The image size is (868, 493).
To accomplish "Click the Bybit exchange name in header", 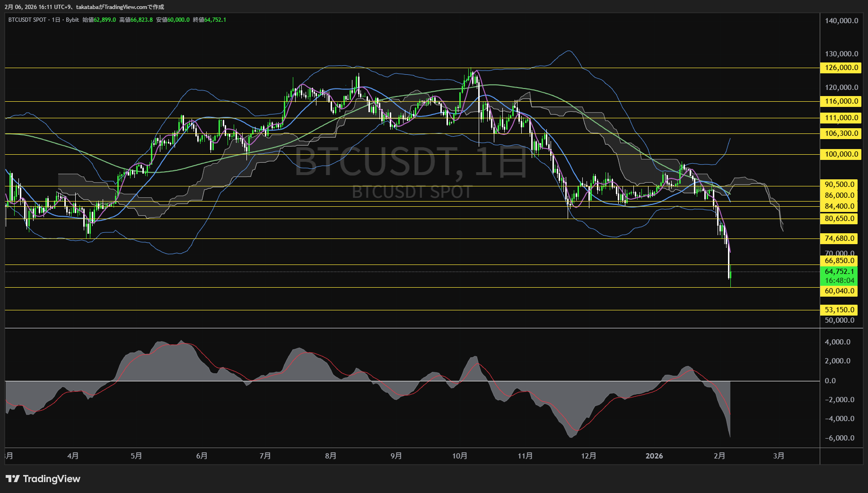I will (72, 20).
